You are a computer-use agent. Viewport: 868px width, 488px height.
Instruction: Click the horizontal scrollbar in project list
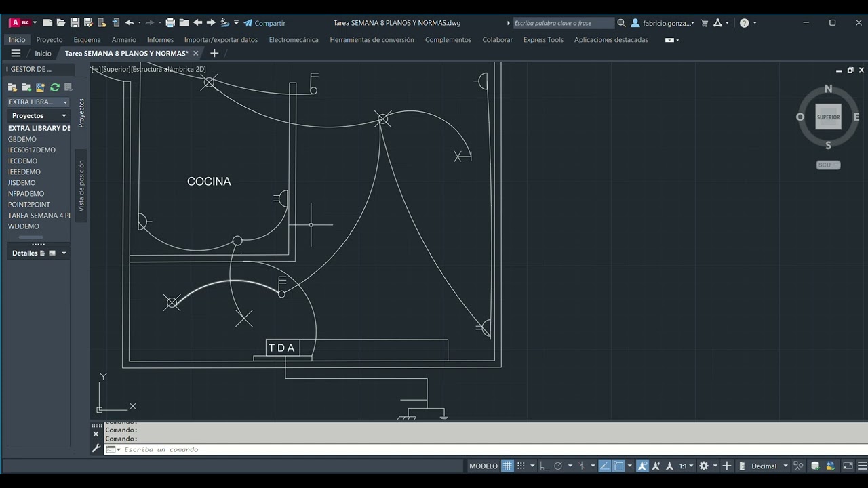31,237
